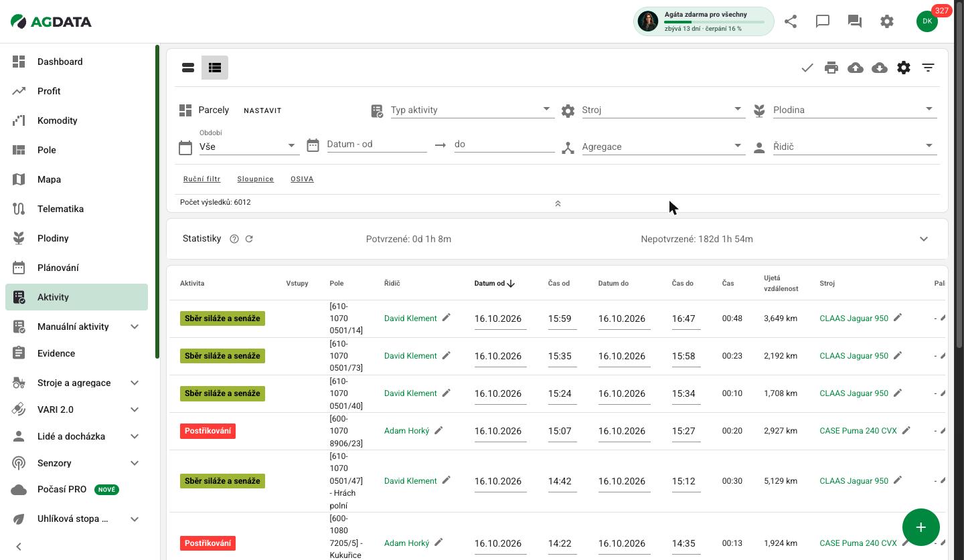Open the double chat bubbles icon
This screenshot has height=560, width=964.
(x=855, y=21)
